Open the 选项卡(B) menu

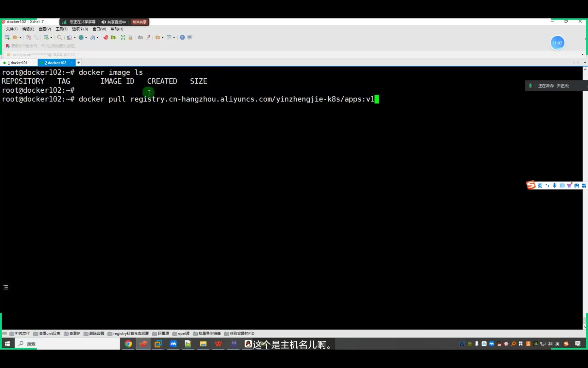point(80,29)
